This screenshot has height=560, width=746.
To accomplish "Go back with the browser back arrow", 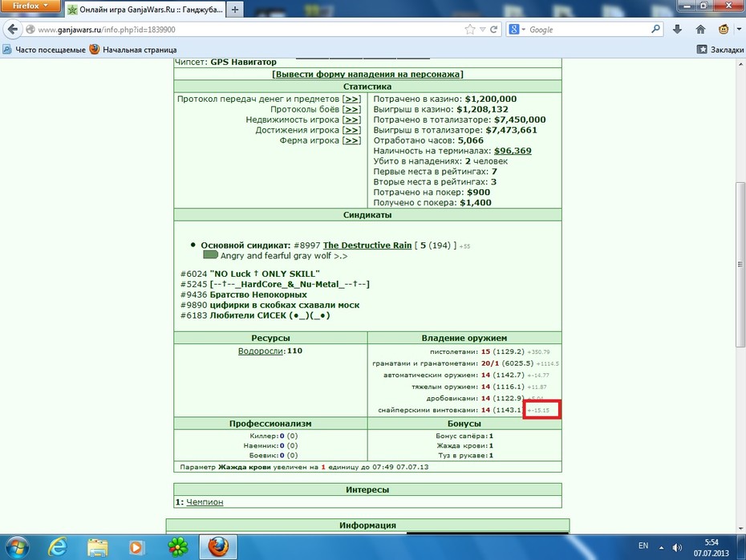I will 13,30.
